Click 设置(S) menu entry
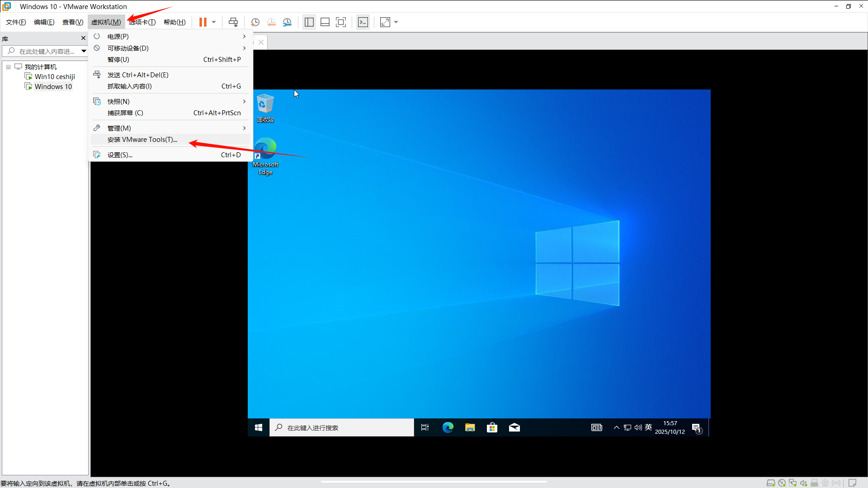 [120, 155]
